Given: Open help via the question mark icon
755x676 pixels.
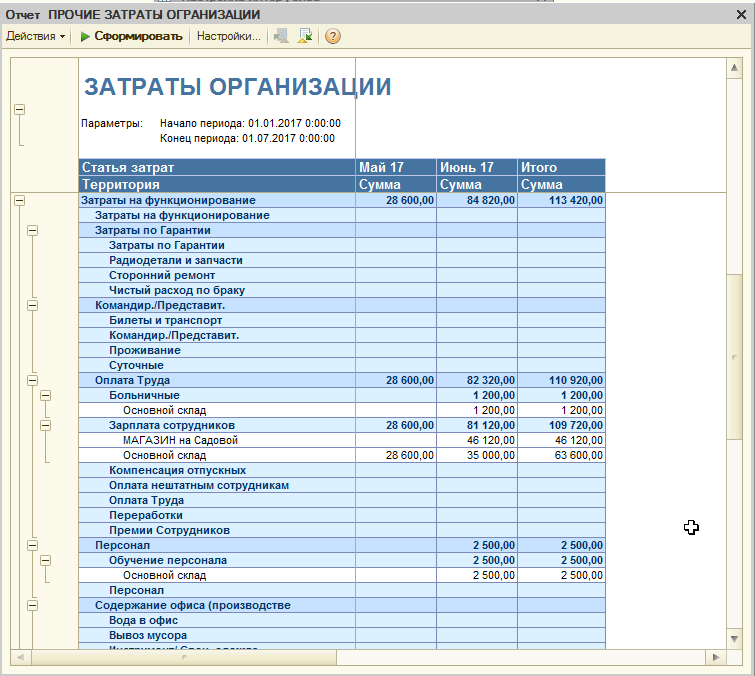Looking at the screenshot, I should pos(333,37).
